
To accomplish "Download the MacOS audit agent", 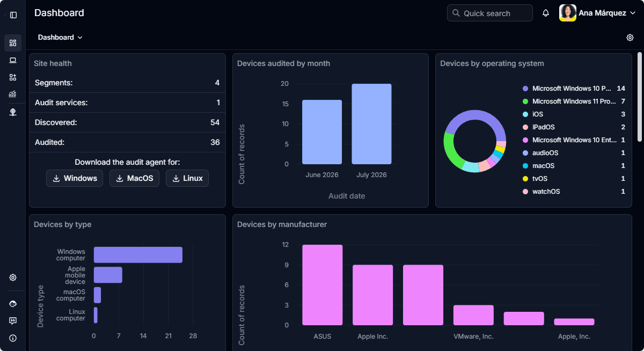I will click(134, 178).
